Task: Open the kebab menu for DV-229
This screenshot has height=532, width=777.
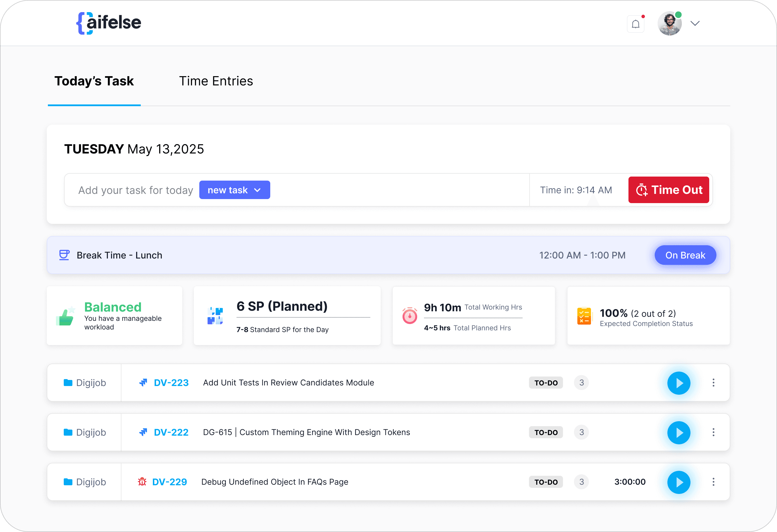Action: (x=713, y=482)
